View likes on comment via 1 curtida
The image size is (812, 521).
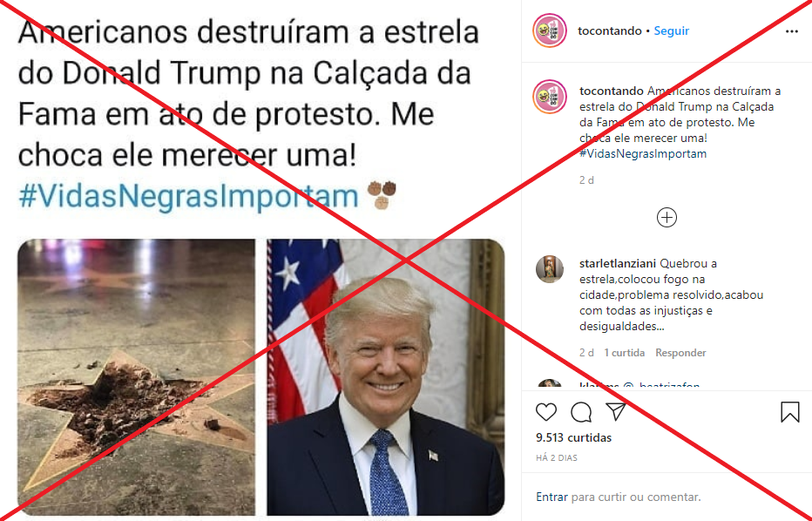[624, 353]
